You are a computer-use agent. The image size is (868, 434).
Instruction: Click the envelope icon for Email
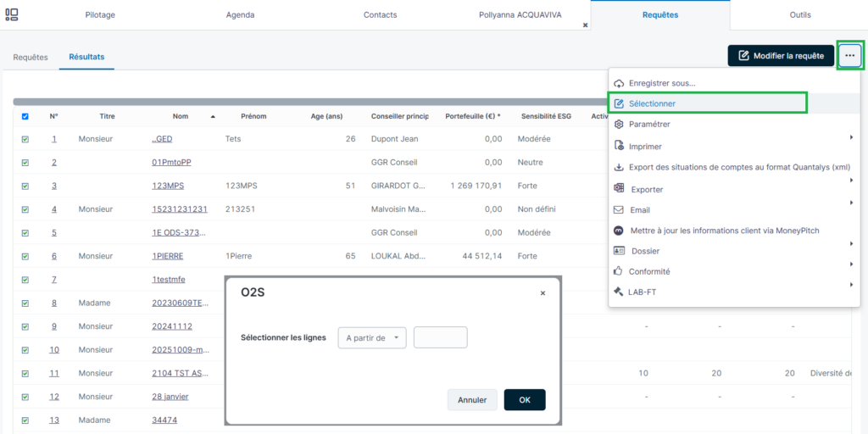click(x=619, y=210)
